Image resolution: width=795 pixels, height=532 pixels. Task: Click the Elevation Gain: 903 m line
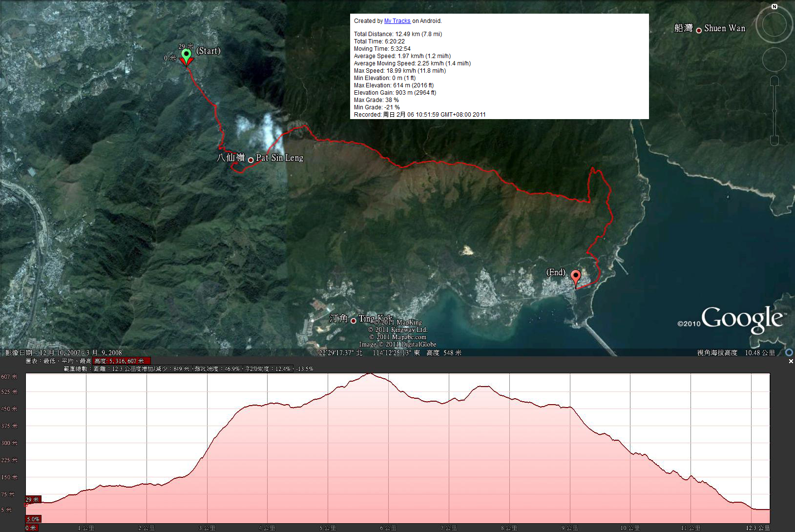[x=395, y=93]
